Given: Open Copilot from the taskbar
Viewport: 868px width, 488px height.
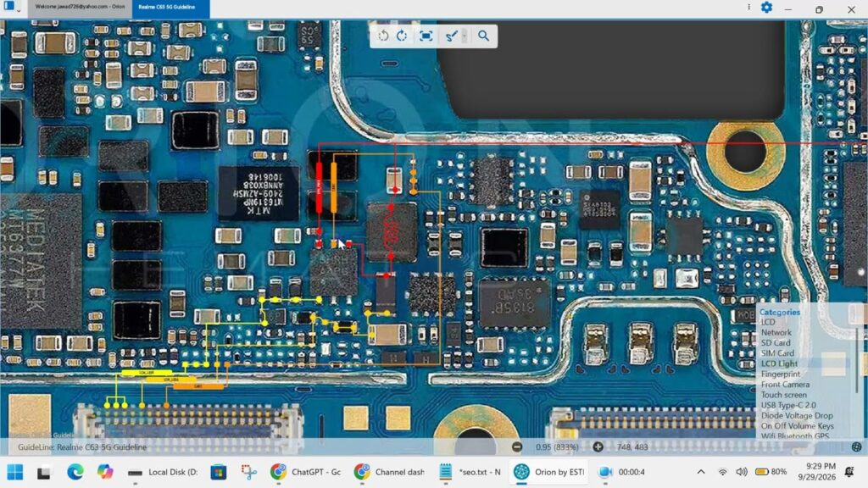Looking at the screenshot, I should 104,472.
